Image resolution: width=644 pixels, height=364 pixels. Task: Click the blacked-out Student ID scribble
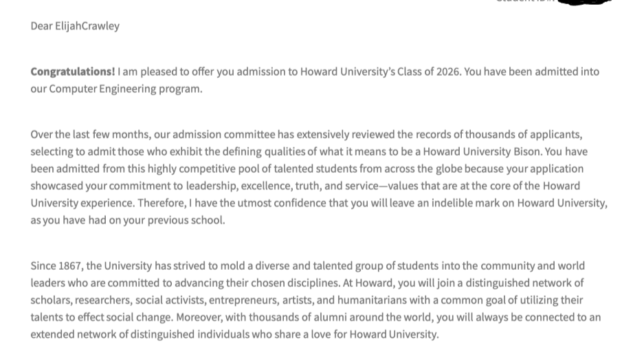tap(584, 2)
